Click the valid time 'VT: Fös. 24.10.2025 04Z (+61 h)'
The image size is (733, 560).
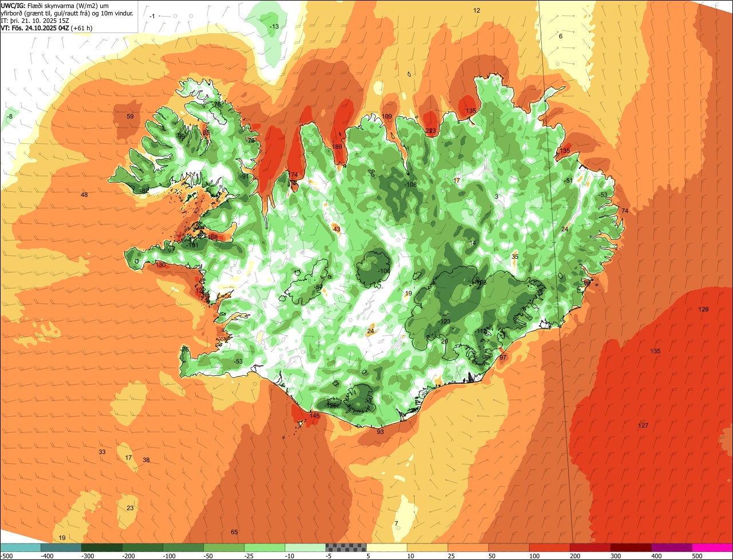tap(47, 27)
